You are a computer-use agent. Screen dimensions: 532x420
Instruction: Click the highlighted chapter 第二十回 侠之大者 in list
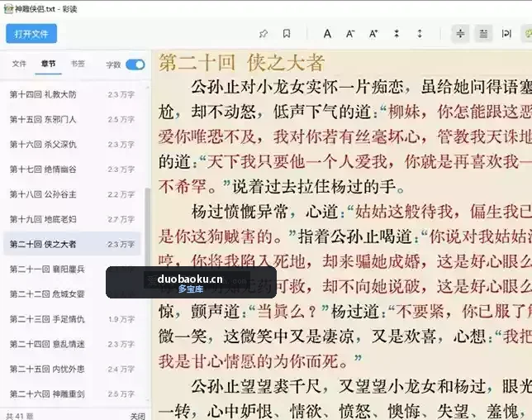point(72,244)
